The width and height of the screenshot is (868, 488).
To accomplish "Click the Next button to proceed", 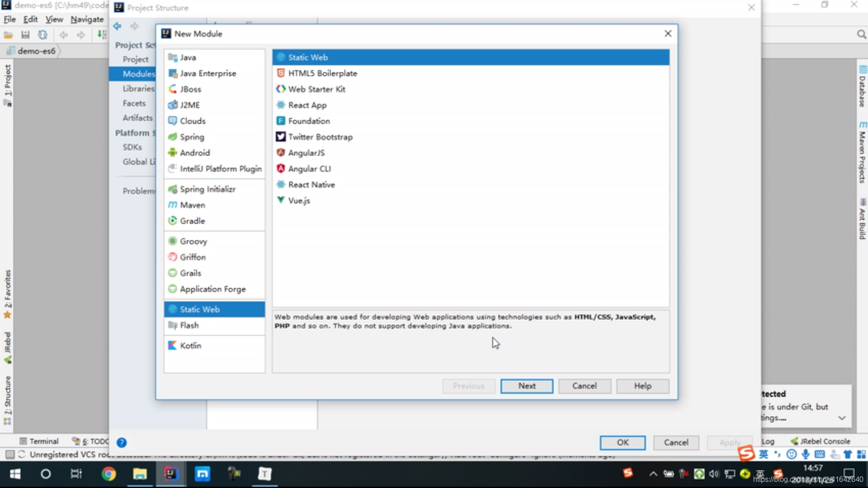I will point(526,385).
